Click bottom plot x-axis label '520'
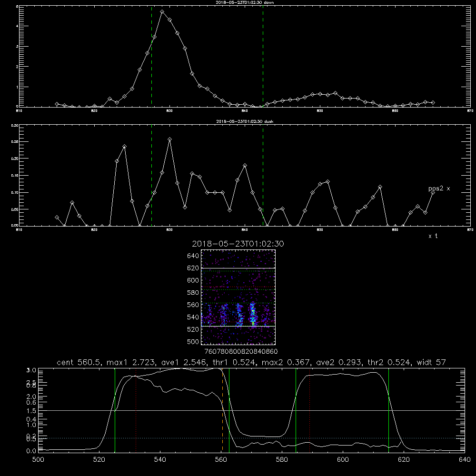476x476 pixels. click(99, 460)
